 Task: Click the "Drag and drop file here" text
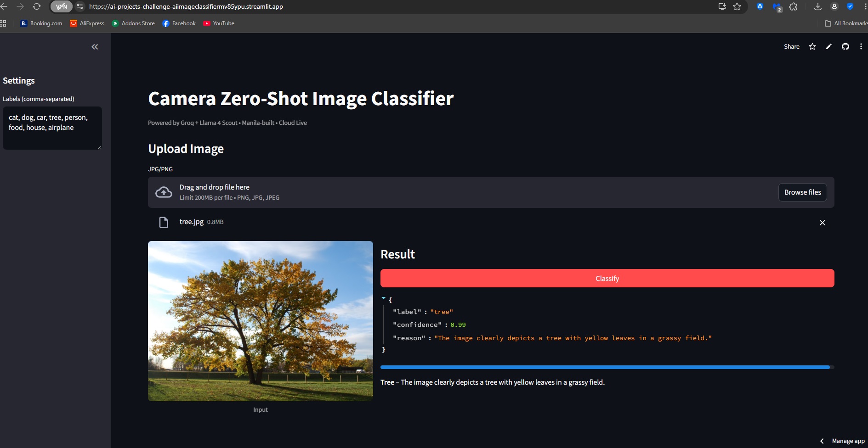click(x=215, y=187)
